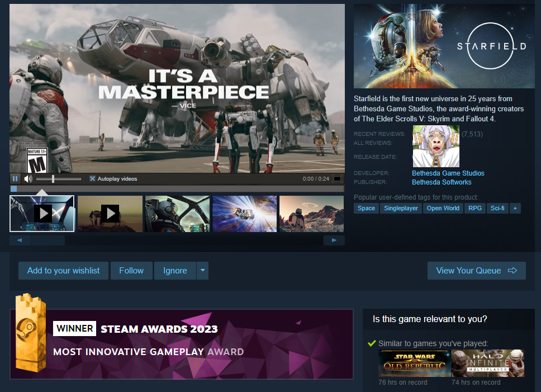Click '76 hrs on record' text
Viewport: 541px width, 392px height.
[x=402, y=382]
